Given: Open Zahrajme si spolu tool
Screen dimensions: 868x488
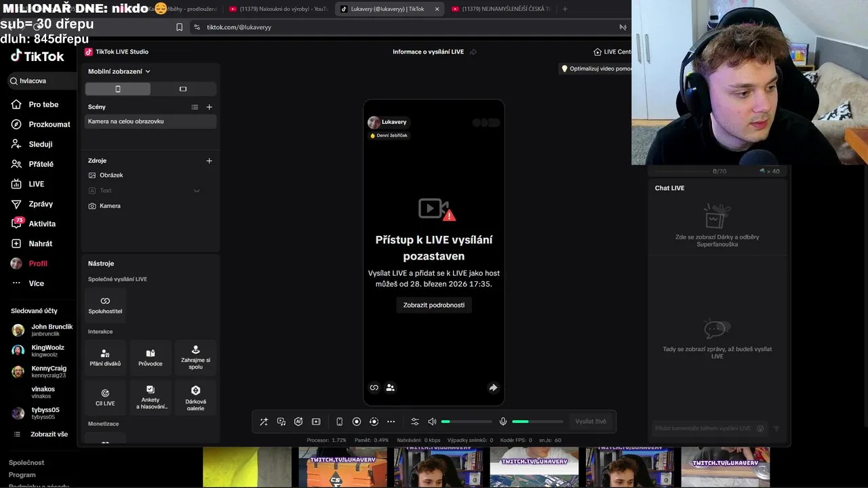Looking at the screenshot, I should (195, 358).
